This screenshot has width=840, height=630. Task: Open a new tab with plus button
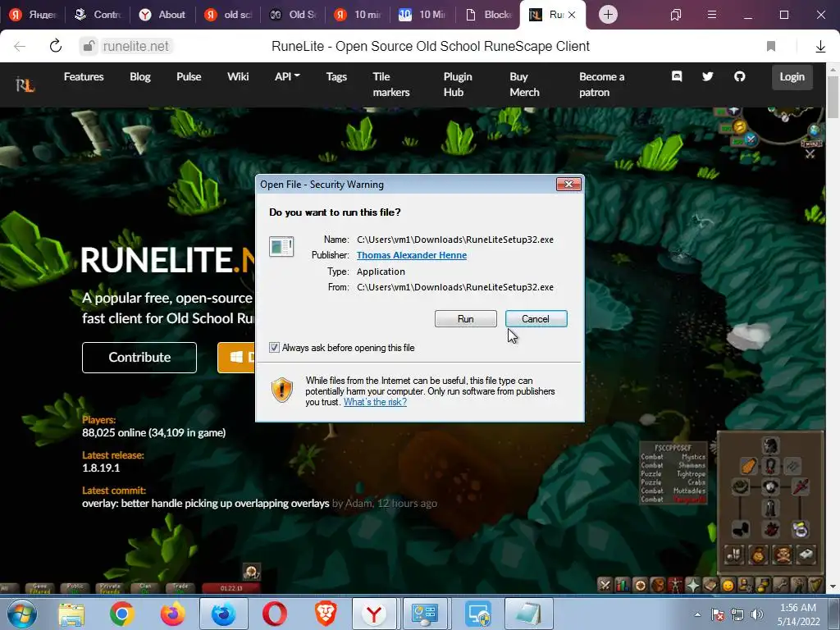pos(608,15)
